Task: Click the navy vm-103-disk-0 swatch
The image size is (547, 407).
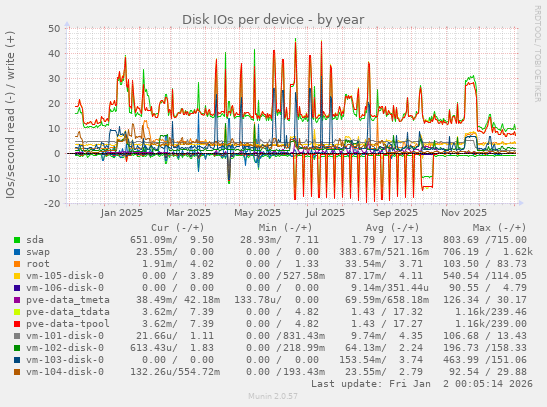Action: [17, 360]
